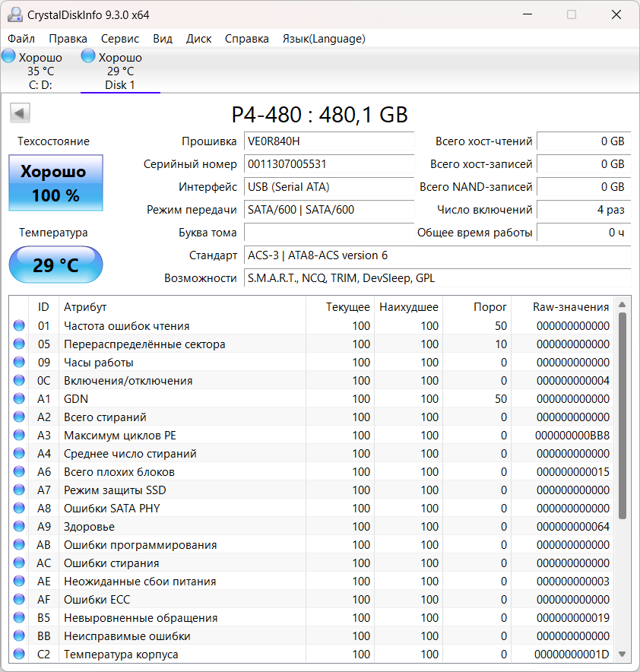The image size is (640, 672).
Task: Open the Файл menu
Action: (x=21, y=39)
